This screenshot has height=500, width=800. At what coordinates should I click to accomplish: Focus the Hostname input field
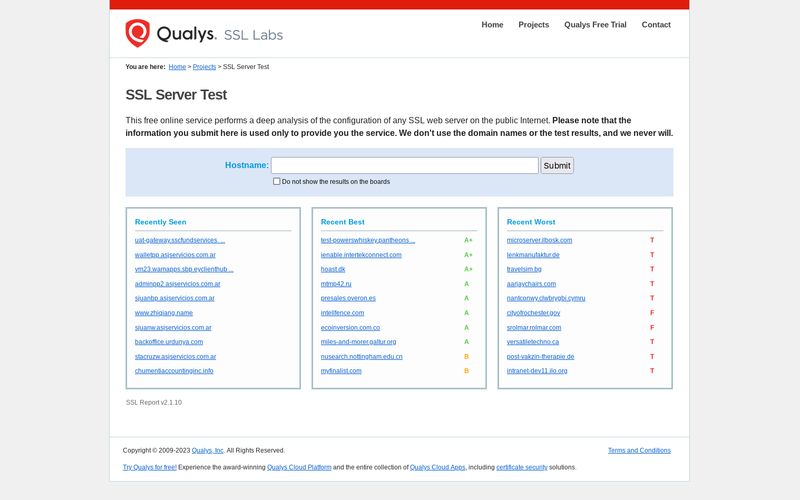405,165
